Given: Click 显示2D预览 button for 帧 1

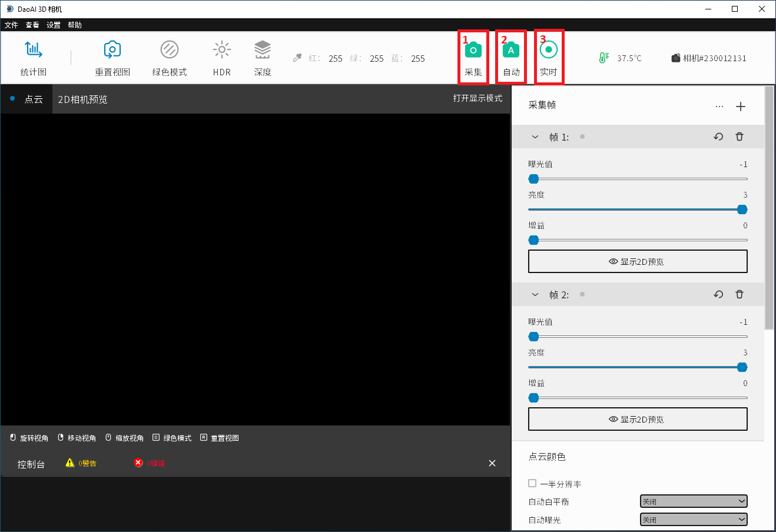Looking at the screenshot, I should (638, 261).
